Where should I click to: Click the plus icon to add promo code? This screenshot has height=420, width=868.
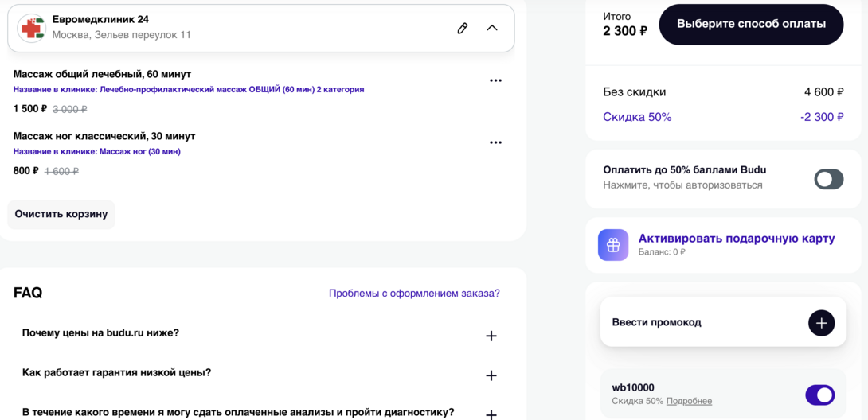[x=821, y=323]
